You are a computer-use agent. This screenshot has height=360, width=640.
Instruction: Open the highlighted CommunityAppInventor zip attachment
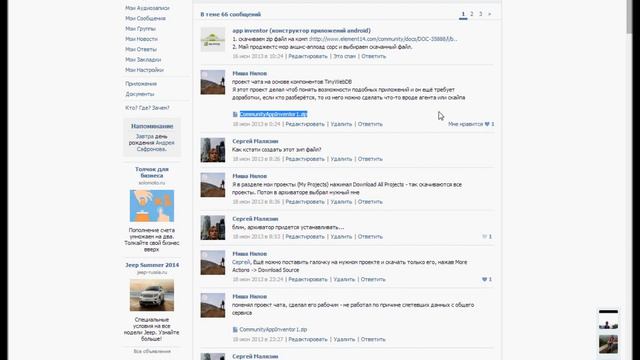pos(273,114)
